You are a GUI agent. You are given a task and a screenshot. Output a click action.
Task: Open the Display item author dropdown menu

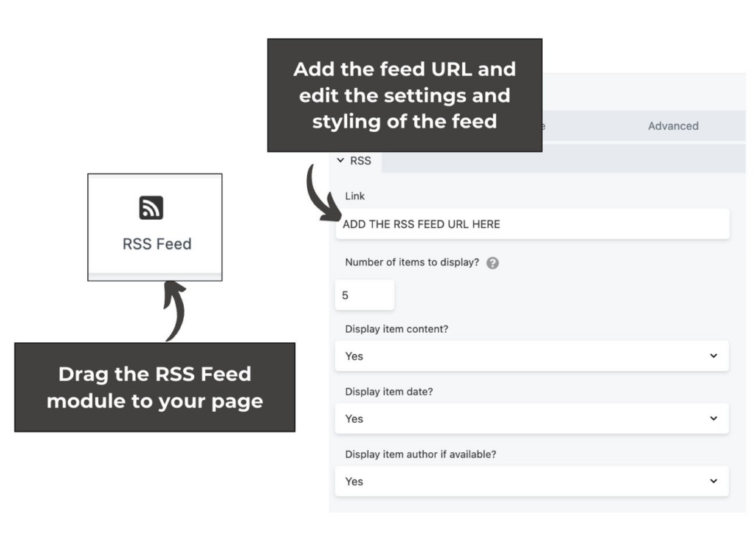tap(532, 481)
